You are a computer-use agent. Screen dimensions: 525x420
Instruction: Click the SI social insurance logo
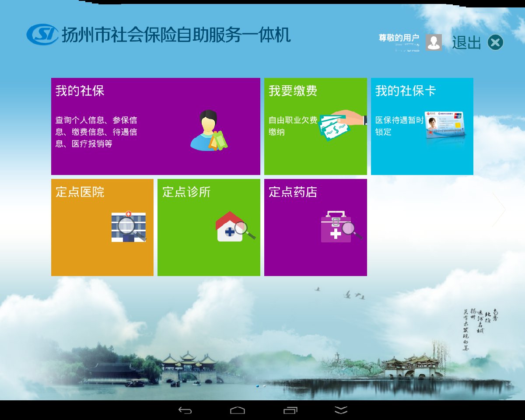click(42, 35)
